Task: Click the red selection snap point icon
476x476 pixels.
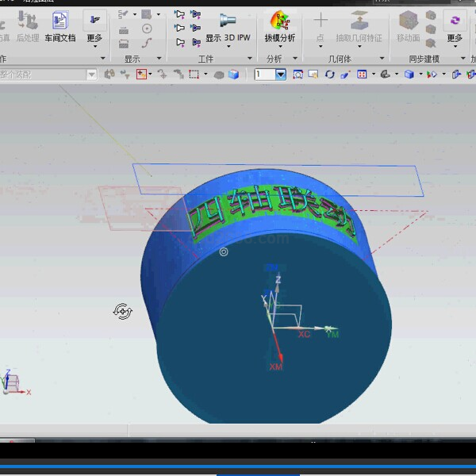Action: pos(142,75)
